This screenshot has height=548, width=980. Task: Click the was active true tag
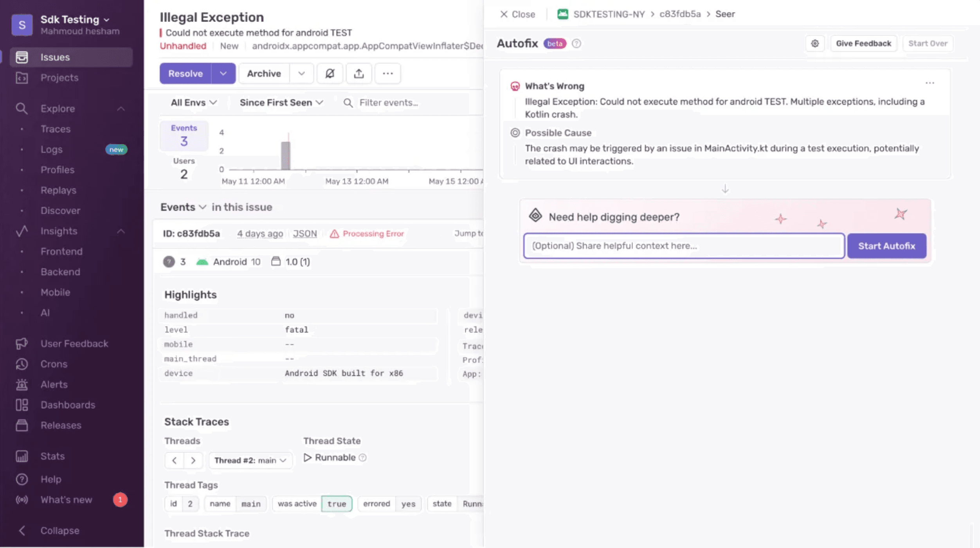click(312, 503)
